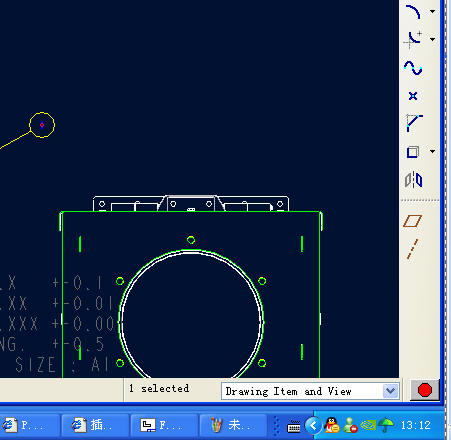The image size is (451, 440).
Task: Click the 13:12 system clock
Action: 416,425
